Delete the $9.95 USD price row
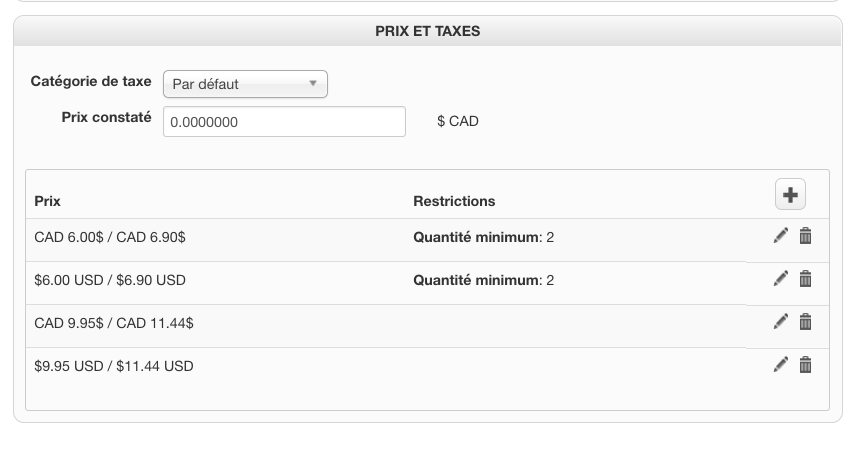This screenshot has width=849, height=455. click(805, 365)
